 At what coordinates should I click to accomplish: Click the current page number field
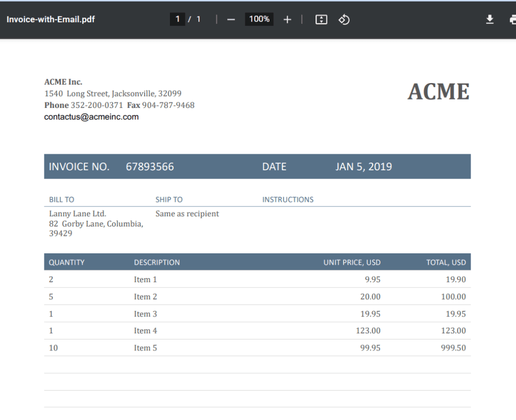point(177,20)
